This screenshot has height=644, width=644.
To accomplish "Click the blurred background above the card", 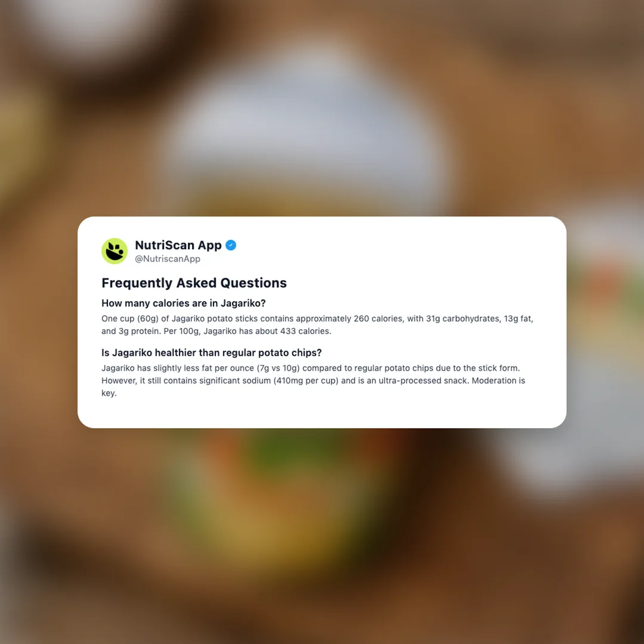I will 322,107.
